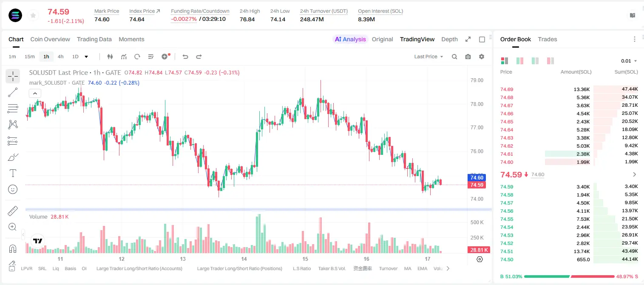The width and height of the screenshot is (644, 285).
Task: Switch to the Trades tab
Action: tap(547, 39)
